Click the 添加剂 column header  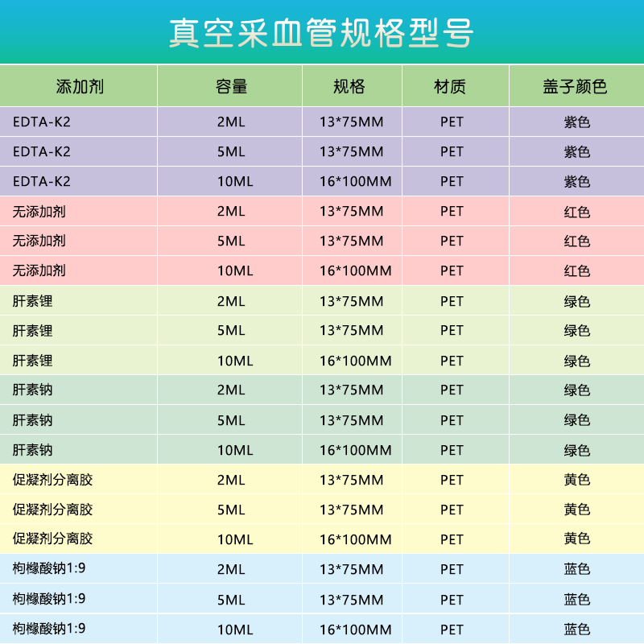point(80,87)
